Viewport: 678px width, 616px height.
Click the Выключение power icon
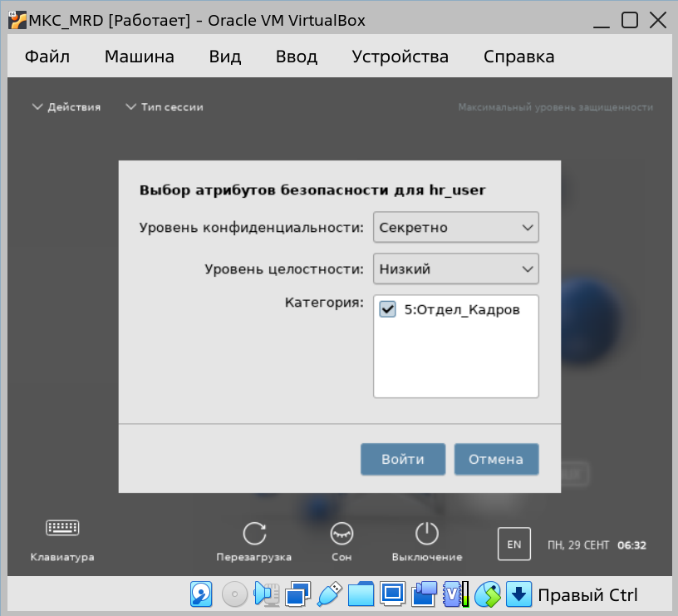(x=426, y=534)
